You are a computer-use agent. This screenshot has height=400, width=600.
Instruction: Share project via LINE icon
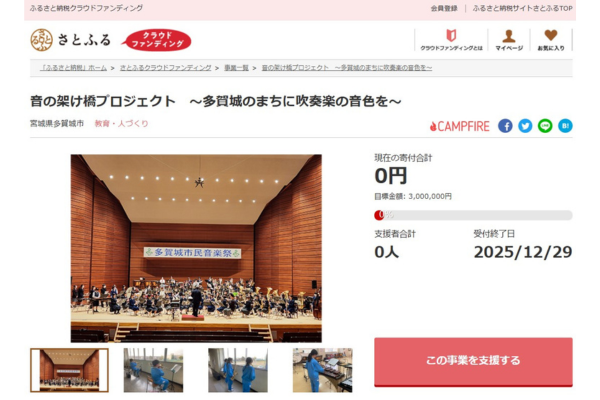point(545,126)
